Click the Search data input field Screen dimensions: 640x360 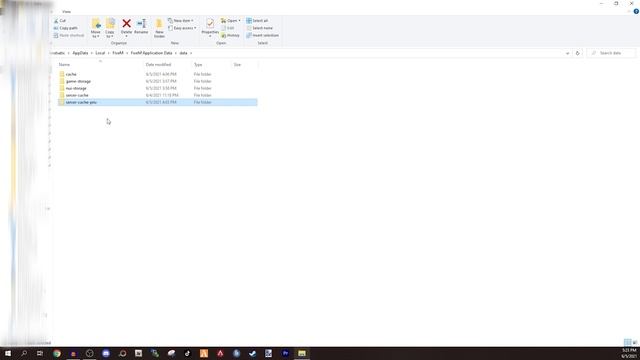click(611, 53)
